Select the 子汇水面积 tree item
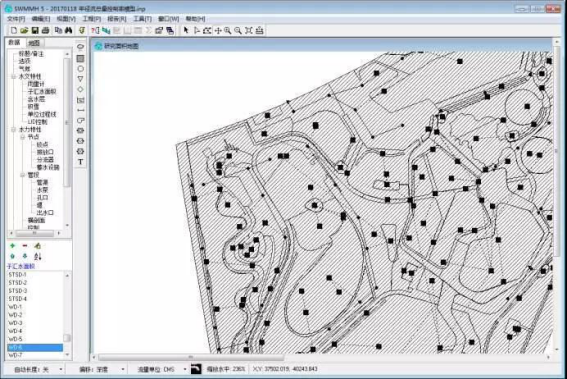Screen dimensions: 567x379 point(42,91)
